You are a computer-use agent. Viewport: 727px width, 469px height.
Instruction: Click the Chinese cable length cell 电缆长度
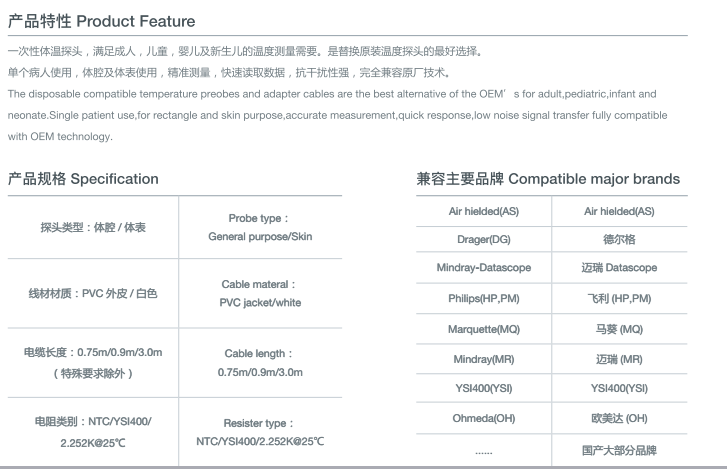(93, 362)
